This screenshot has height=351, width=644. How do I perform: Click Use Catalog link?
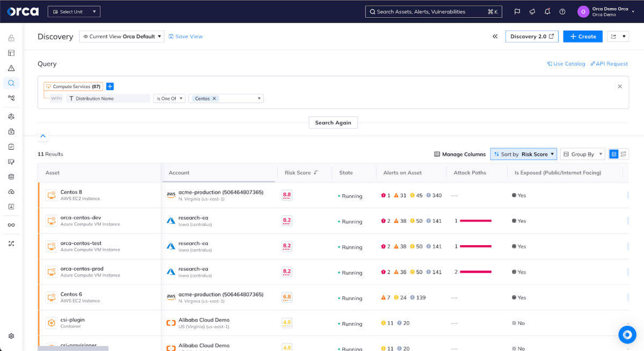[x=566, y=64]
